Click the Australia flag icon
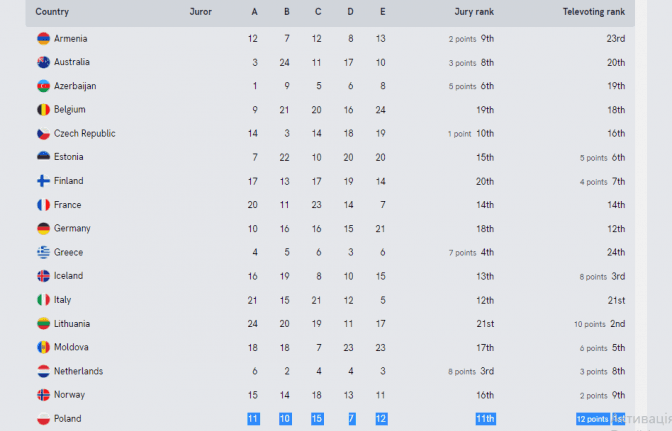672x431 pixels. tap(43, 62)
